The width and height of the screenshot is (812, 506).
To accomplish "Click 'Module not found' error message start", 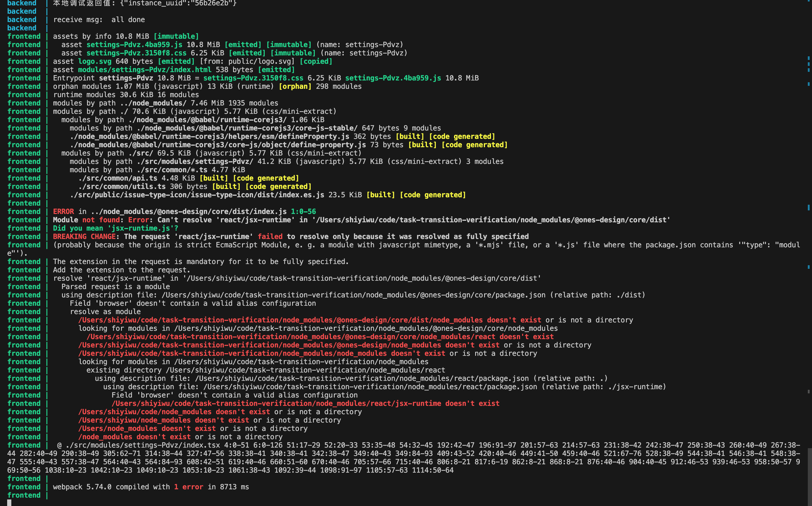I will tap(86, 220).
